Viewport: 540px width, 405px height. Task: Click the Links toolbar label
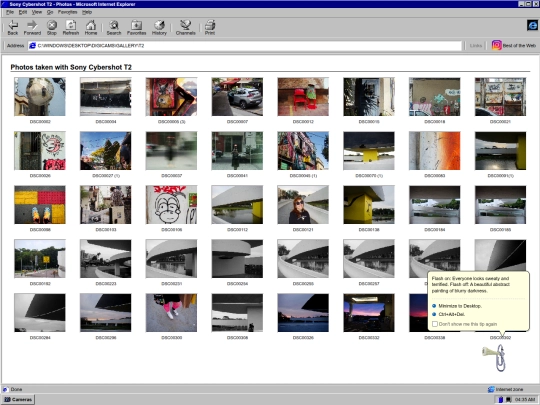(x=476, y=45)
